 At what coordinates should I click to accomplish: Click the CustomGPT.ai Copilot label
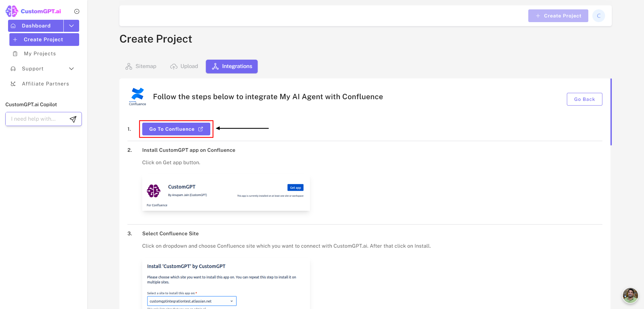[31, 105]
